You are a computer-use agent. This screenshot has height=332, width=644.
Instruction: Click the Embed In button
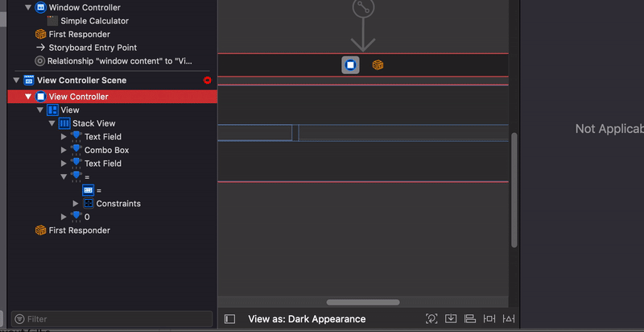[x=451, y=318]
